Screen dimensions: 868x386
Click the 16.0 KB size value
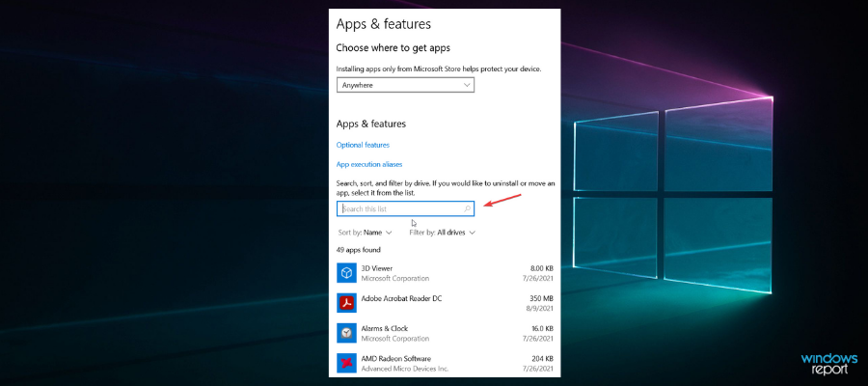tap(542, 328)
